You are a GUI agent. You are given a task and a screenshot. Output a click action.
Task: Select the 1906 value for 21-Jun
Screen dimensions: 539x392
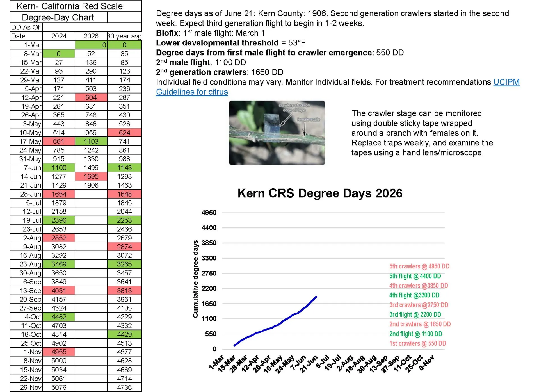(91, 185)
